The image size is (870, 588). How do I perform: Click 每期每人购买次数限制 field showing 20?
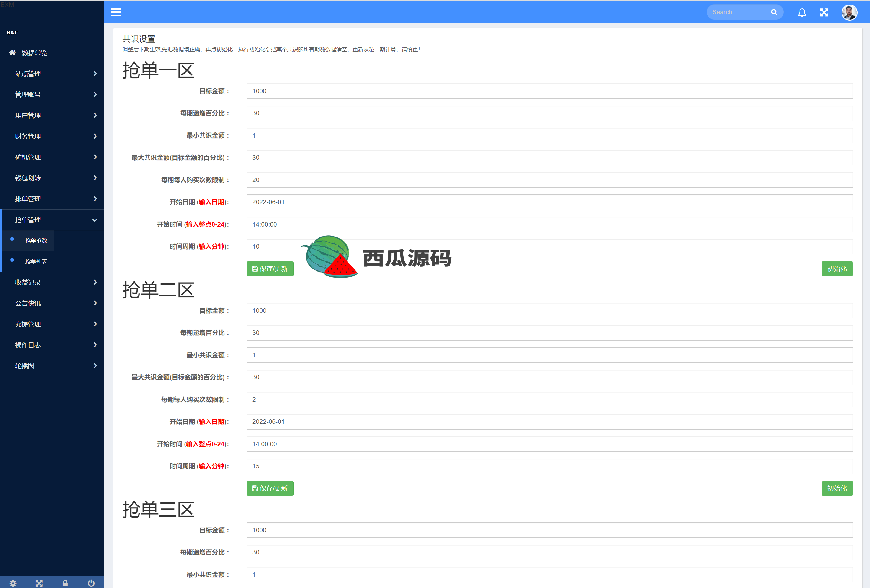point(549,180)
